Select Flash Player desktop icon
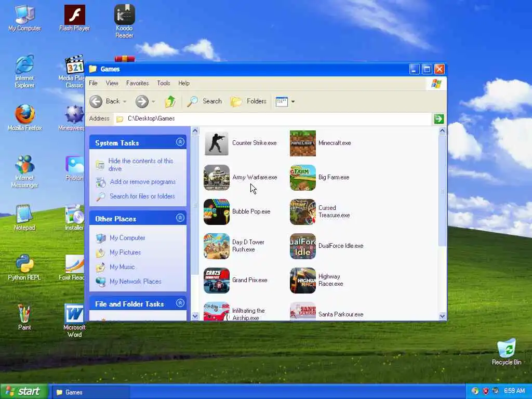The image size is (532, 399). coord(74,18)
